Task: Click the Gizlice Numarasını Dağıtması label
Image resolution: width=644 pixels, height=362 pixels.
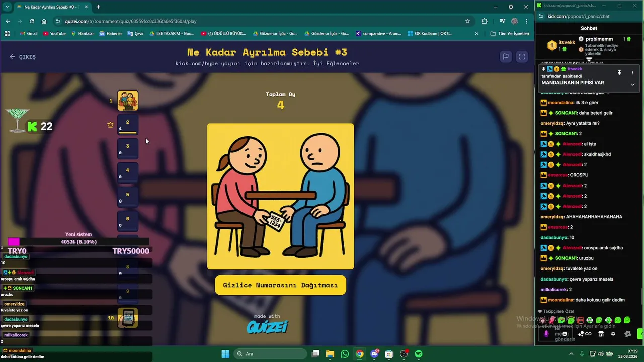Action: 280,285
